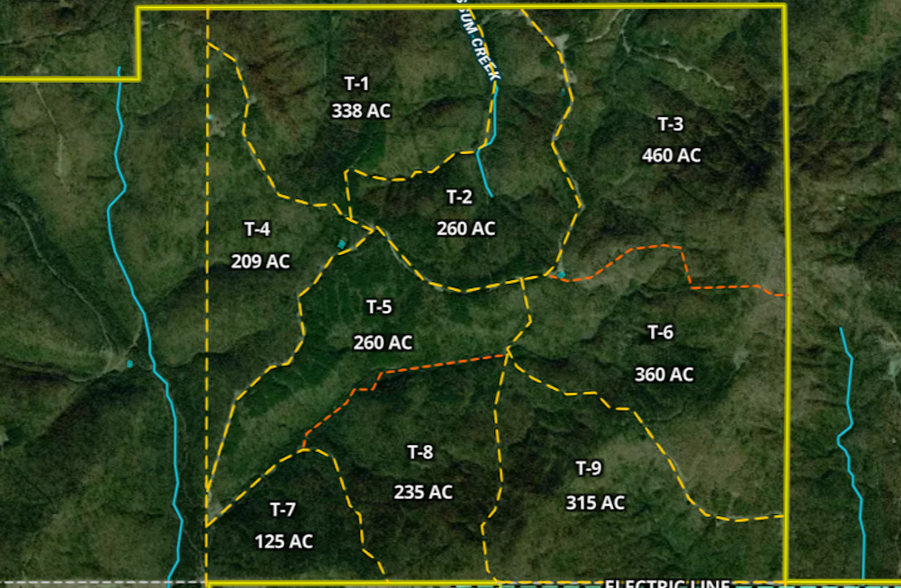901x588 pixels.
Task: Click the cyan pond marker beside T-4
Action: click(341, 244)
